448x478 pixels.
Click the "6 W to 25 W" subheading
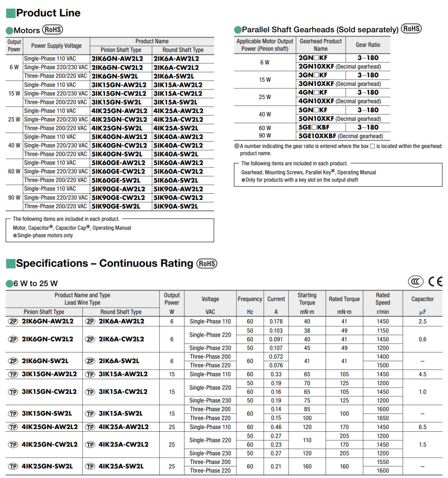click(36, 283)
